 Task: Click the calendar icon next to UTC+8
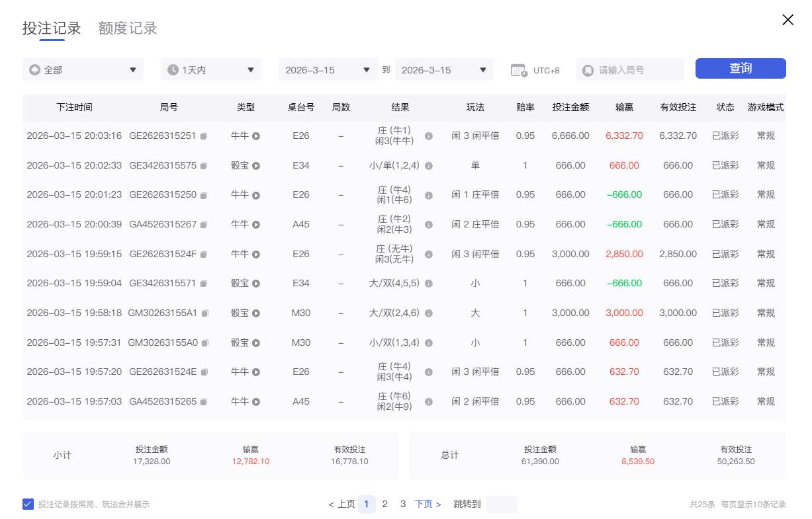click(519, 69)
